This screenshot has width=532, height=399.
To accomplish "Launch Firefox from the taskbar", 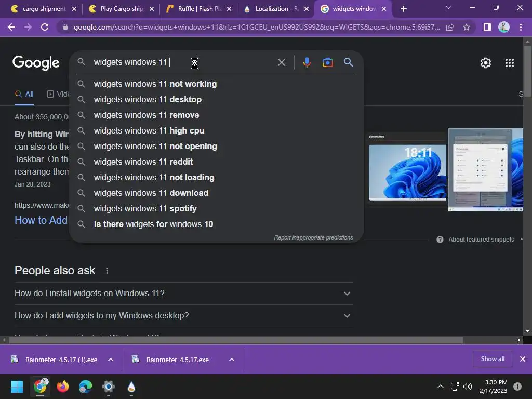I will (x=62, y=387).
